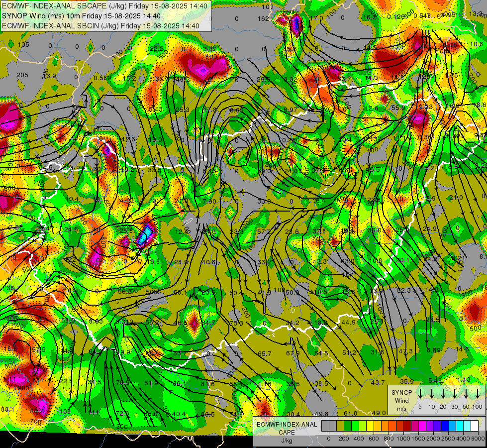This screenshot has width=487, height=448.
Task: Click the 20 m/s wind legend arrow
Action: coord(443,394)
